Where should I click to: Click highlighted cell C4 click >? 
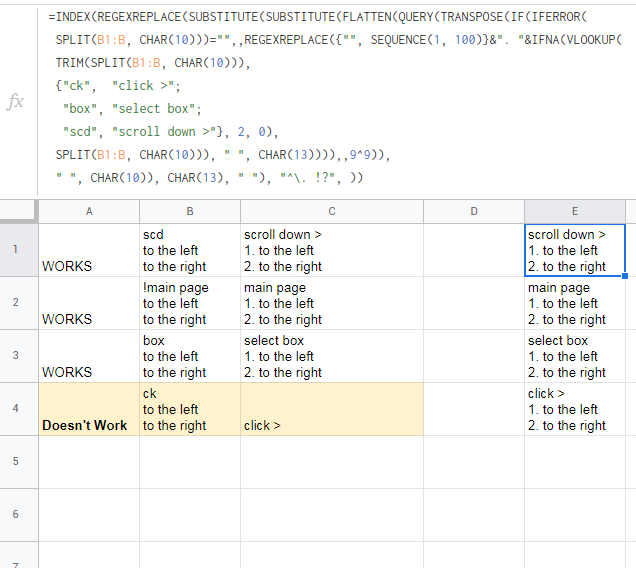click(332, 409)
